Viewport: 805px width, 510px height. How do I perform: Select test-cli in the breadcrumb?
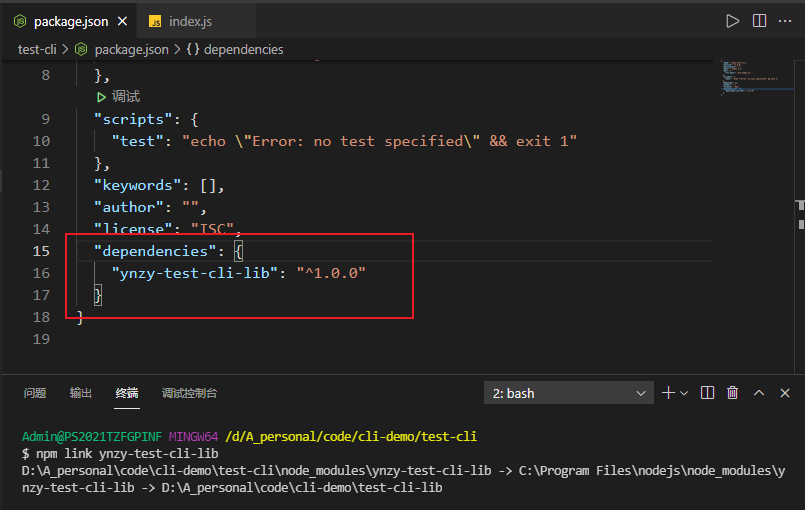pos(37,50)
